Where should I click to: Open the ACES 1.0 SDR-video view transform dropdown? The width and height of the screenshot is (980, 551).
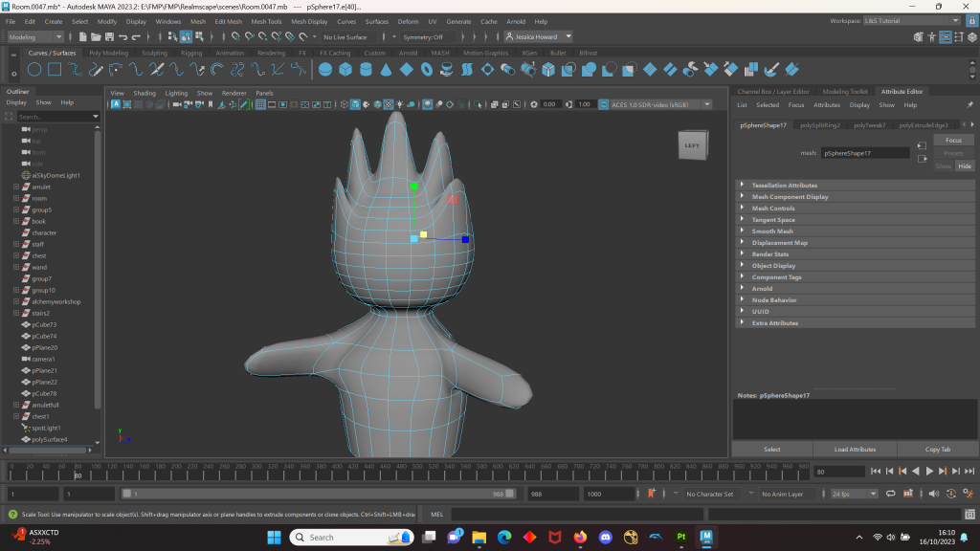(660, 104)
